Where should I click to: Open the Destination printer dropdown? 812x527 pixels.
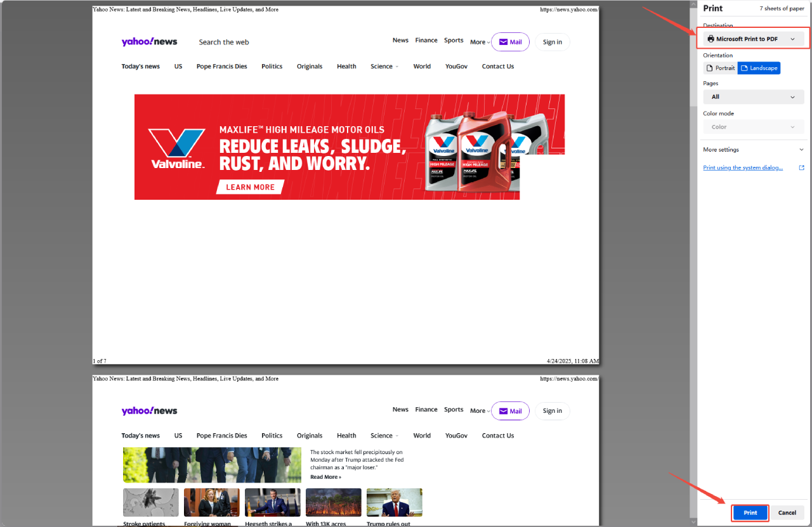753,39
